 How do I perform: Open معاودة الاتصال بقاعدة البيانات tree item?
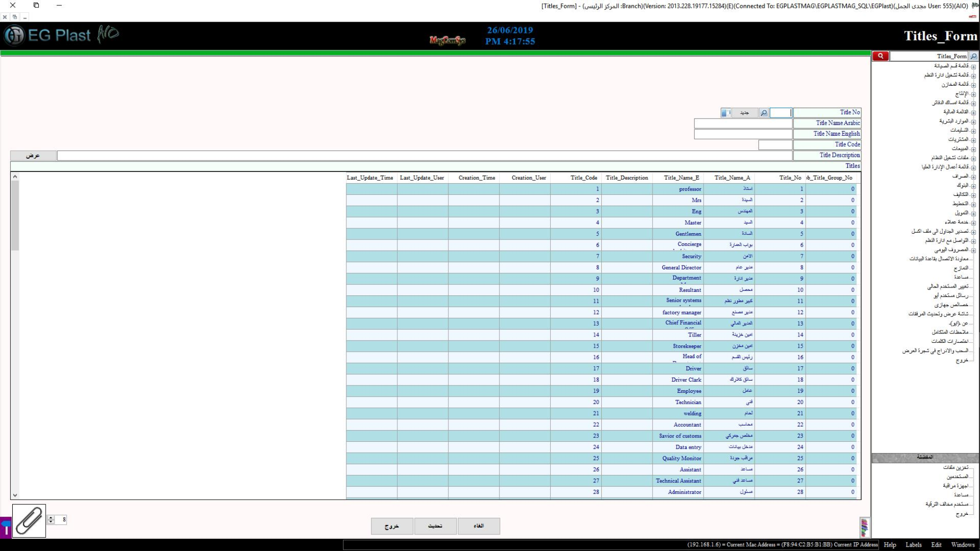[939, 259]
